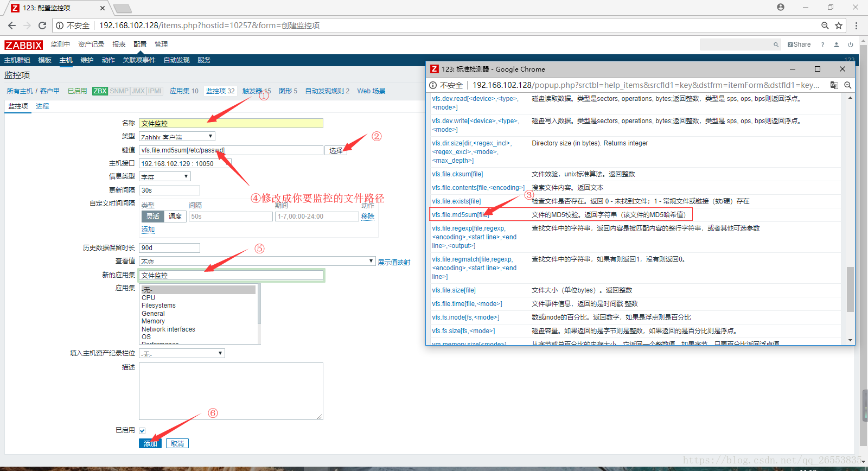Screen dimensions: 868x471
Task: Go to 主机群组 submenu
Action: 17,60
